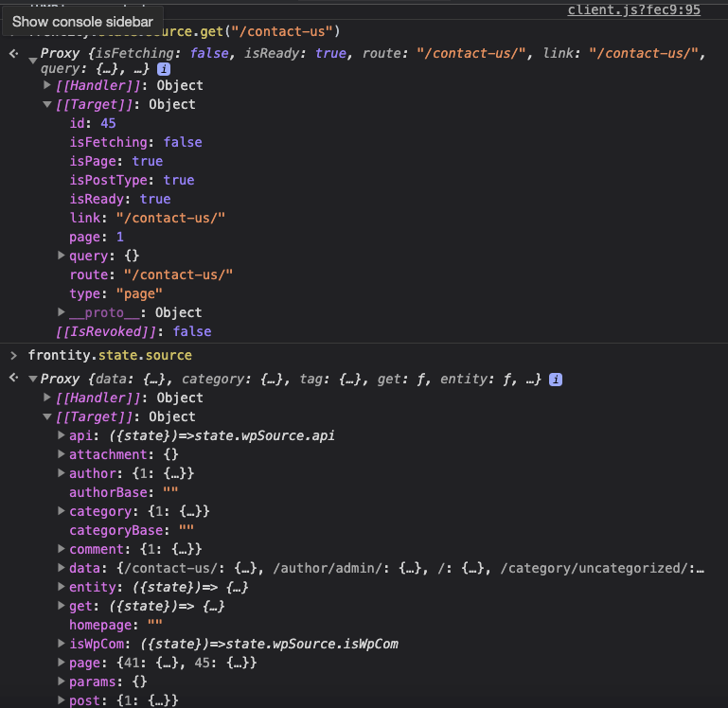Expand the query: {} property

tap(62, 256)
